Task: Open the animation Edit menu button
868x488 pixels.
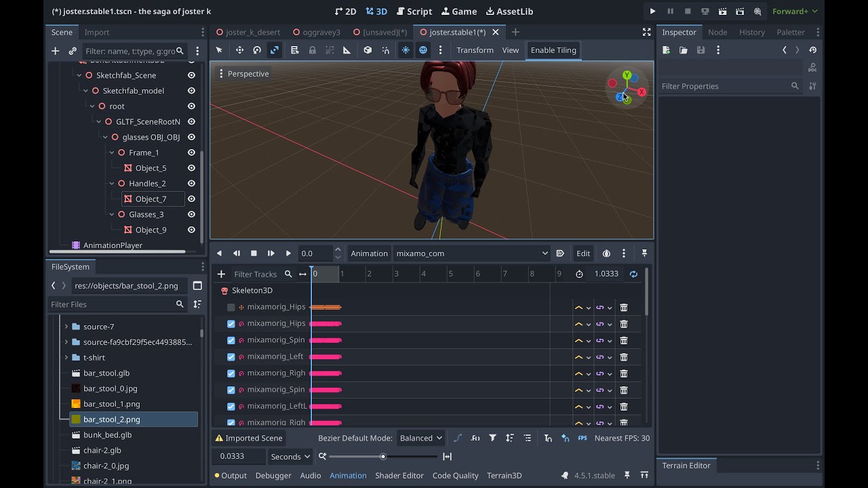Action: (583, 253)
